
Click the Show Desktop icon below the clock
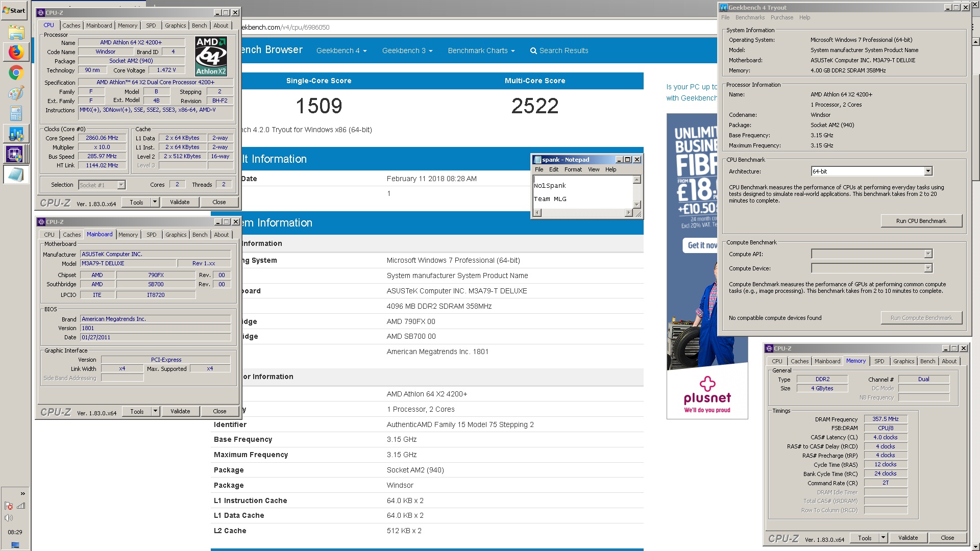(15, 545)
